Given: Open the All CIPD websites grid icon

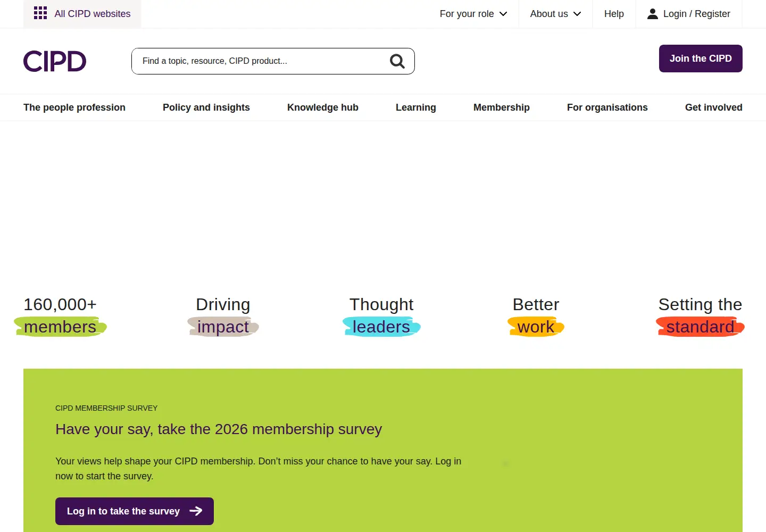Looking at the screenshot, I should pyautogui.click(x=40, y=13).
